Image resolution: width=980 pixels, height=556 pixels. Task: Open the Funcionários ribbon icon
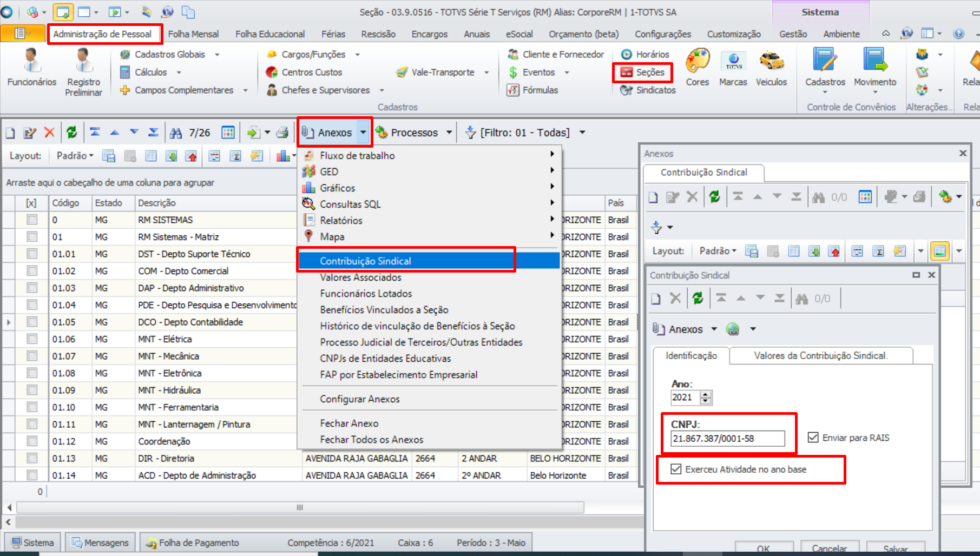pyautogui.click(x=32, y=68)
